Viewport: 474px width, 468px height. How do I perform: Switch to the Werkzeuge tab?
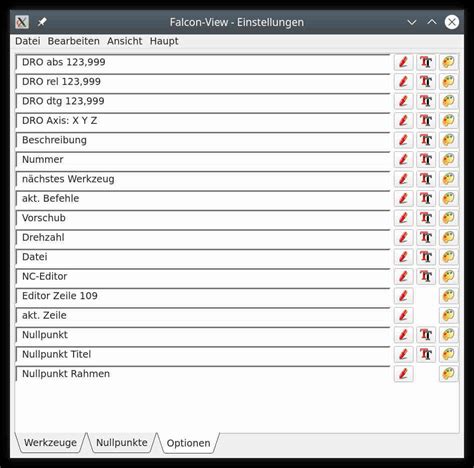click(50, 443)
